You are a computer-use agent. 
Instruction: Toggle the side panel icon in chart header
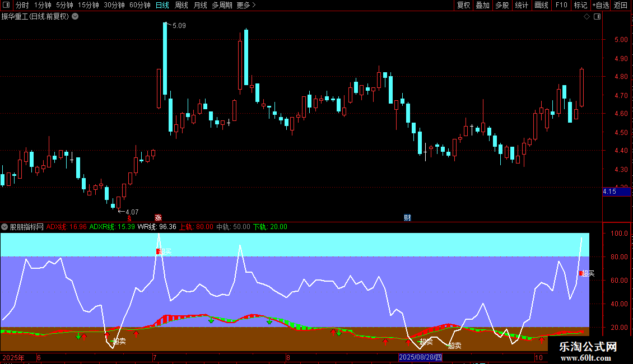pos(597,17)
